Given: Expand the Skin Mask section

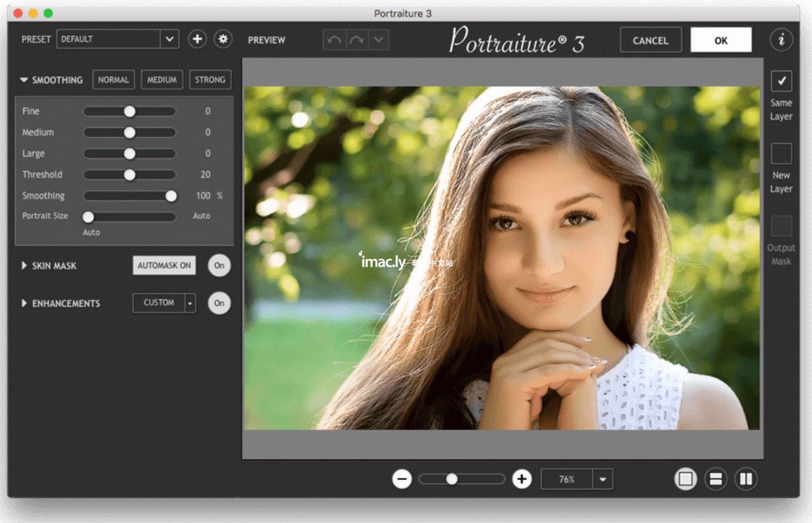Looking at the screenshot, I should 25,265.
